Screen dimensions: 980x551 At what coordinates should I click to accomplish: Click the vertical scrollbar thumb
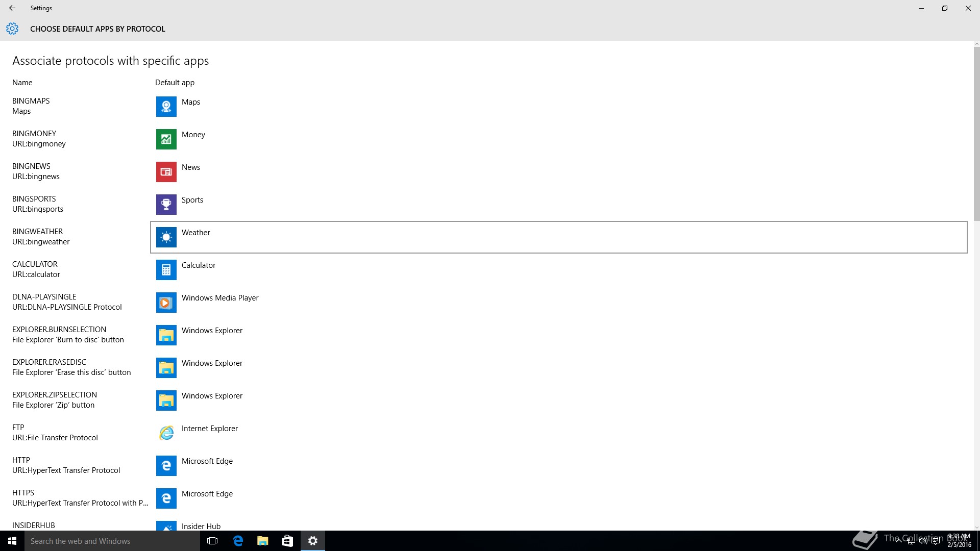pos(976,133)
